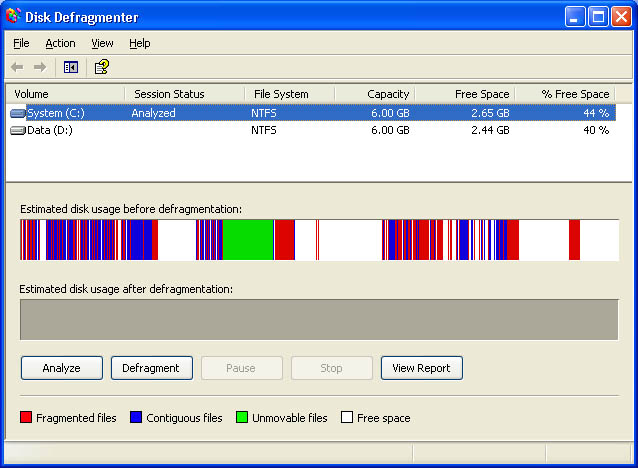Click the NTFS cell in Data (D:) row

coord(264,130)
